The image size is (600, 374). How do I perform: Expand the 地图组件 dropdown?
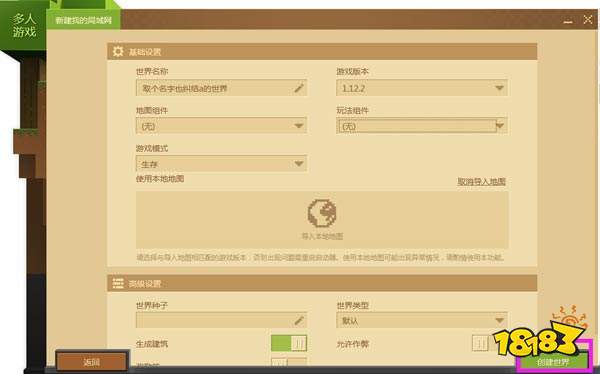pos(221,126)
